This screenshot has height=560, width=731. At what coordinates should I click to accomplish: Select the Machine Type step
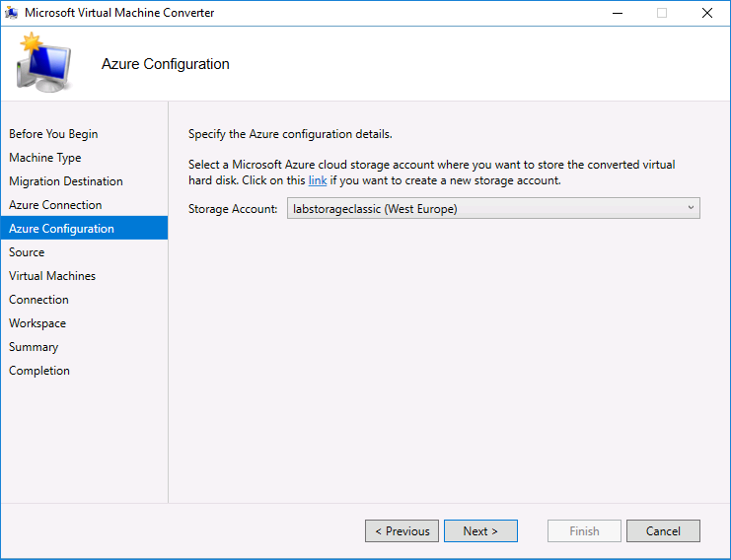[44, 158]
